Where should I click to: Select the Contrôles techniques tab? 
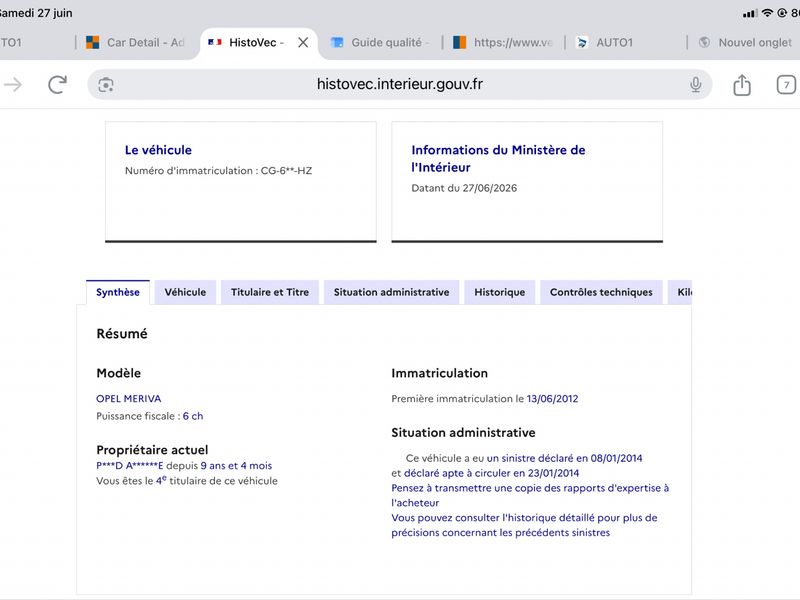pyautogui.click(x=601, y=292)
